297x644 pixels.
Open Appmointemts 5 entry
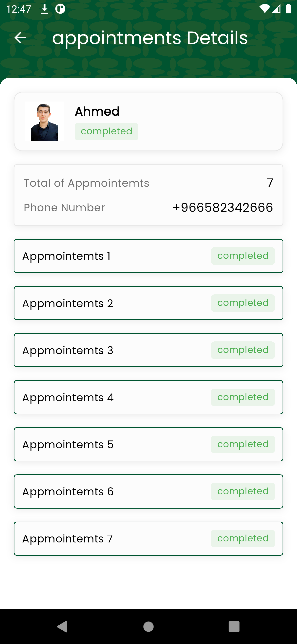point(148,444)
